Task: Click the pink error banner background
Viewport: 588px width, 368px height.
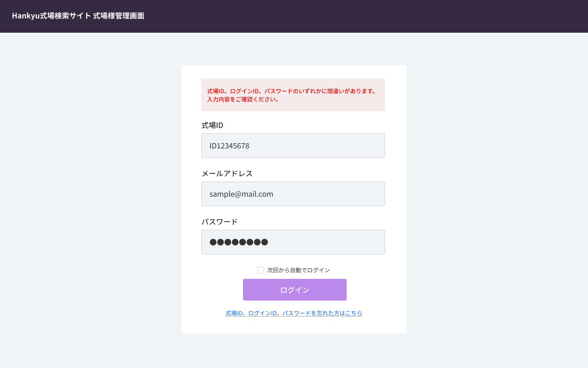Action: [347, 104]
